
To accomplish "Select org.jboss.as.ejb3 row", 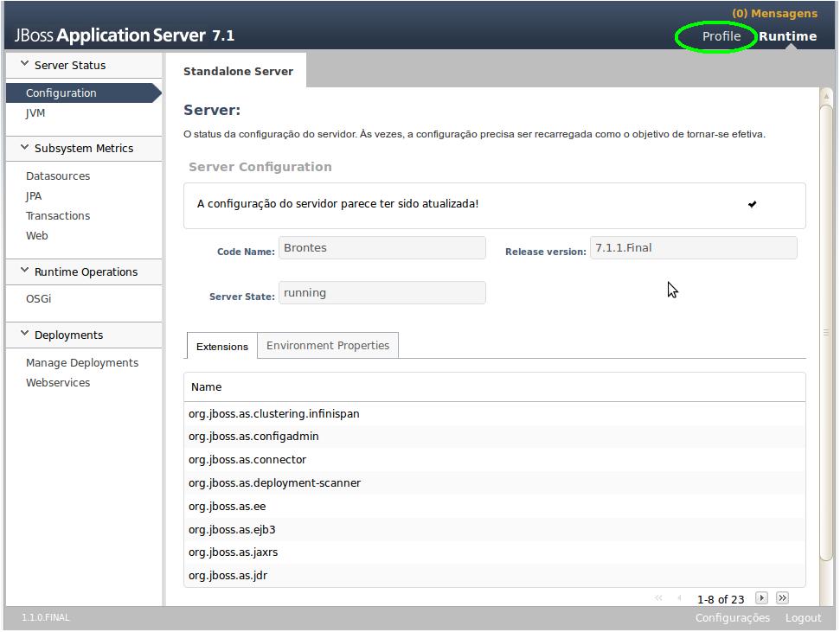I will pos(495,529).
